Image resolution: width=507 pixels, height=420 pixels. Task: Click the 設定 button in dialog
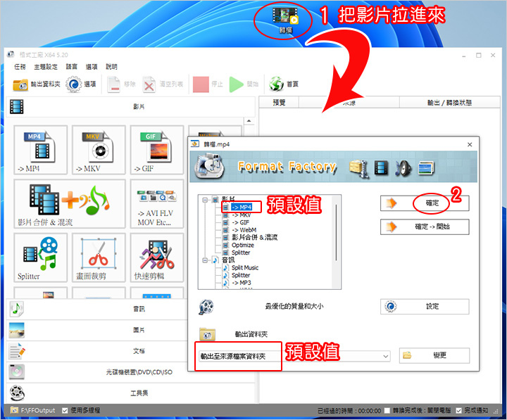[x=425, y=306]
